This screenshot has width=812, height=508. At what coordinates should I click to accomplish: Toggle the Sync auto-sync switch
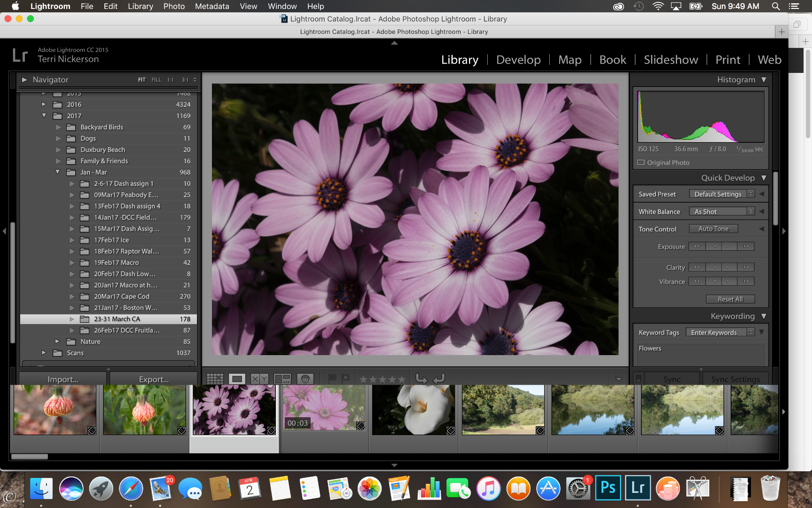click(639, 379)
